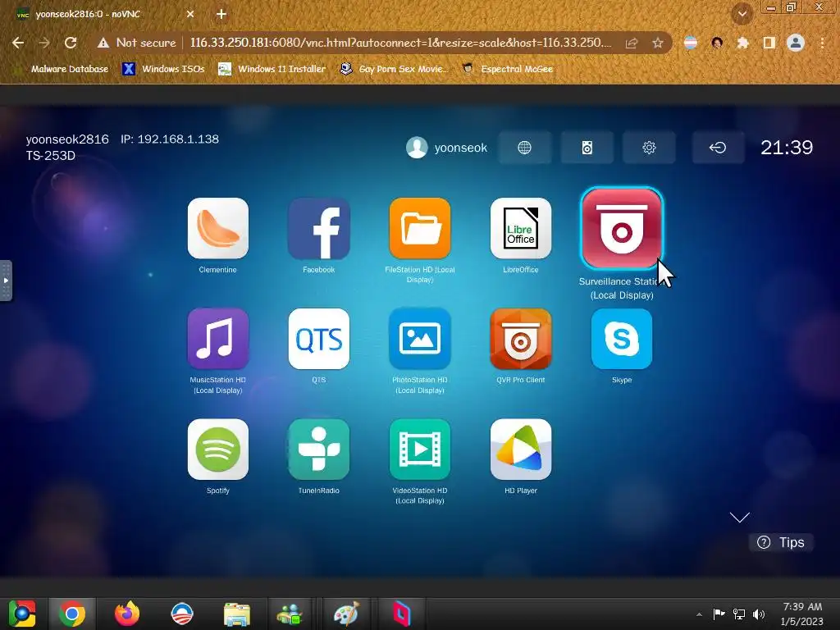Open the Extensions puzzle icon
The width and height of the screenshot is (840, 630).
(742, 43)
